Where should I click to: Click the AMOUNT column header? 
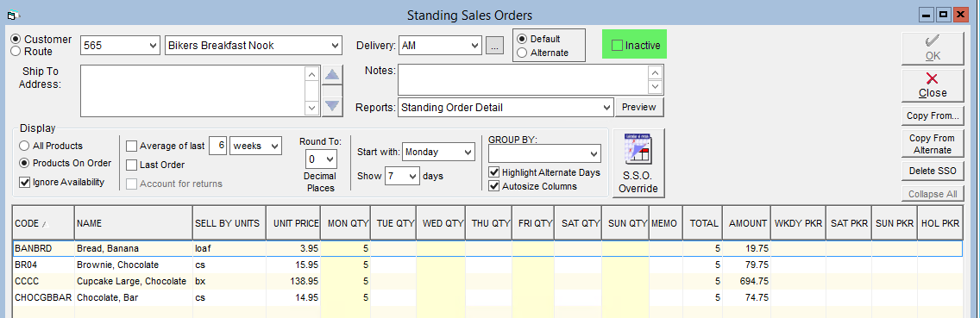click(x=747, y=223)
